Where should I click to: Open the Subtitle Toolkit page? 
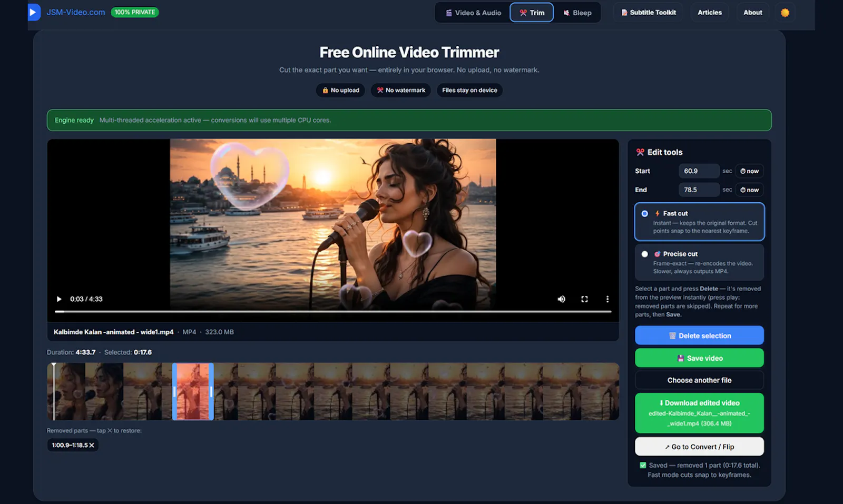[x=649, y=13]
